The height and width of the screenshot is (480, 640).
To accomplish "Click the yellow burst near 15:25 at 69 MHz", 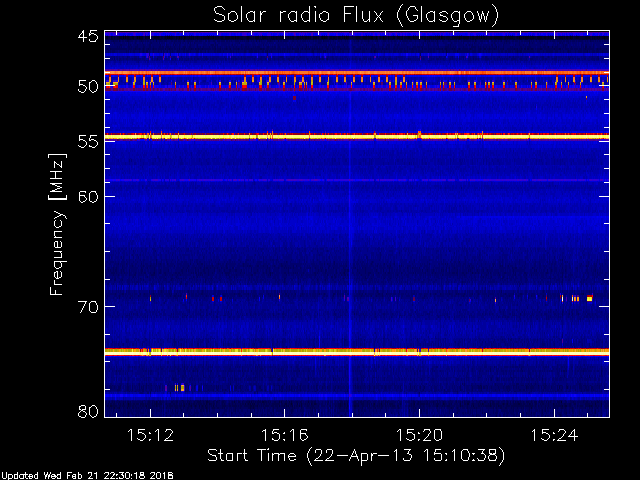I will 589,298.
